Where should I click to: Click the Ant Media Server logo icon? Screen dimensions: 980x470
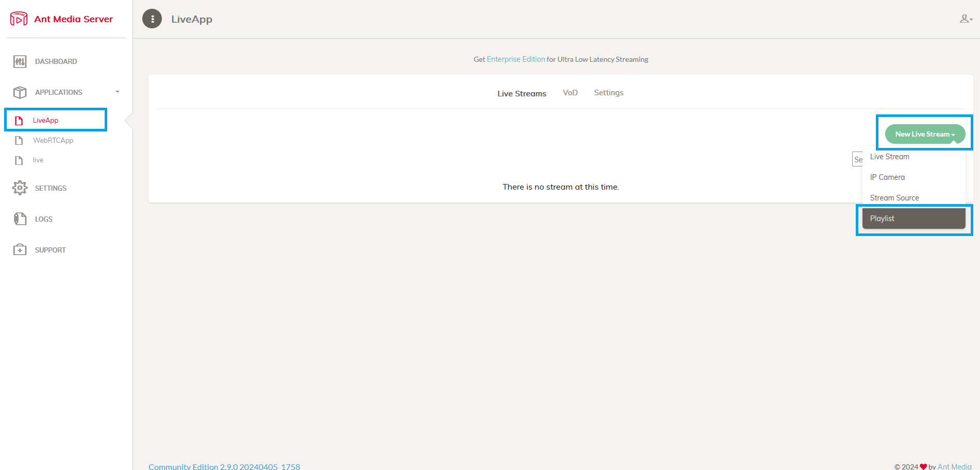coord(19,19)
